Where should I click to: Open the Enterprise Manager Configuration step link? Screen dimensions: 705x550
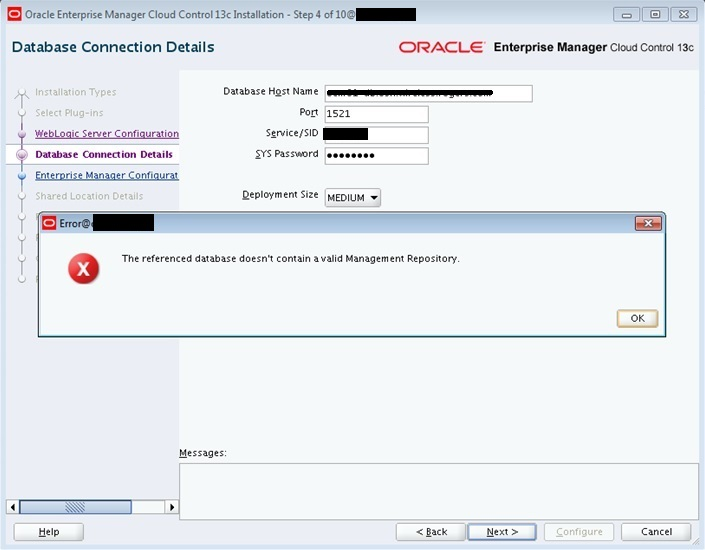pos(107,175)
